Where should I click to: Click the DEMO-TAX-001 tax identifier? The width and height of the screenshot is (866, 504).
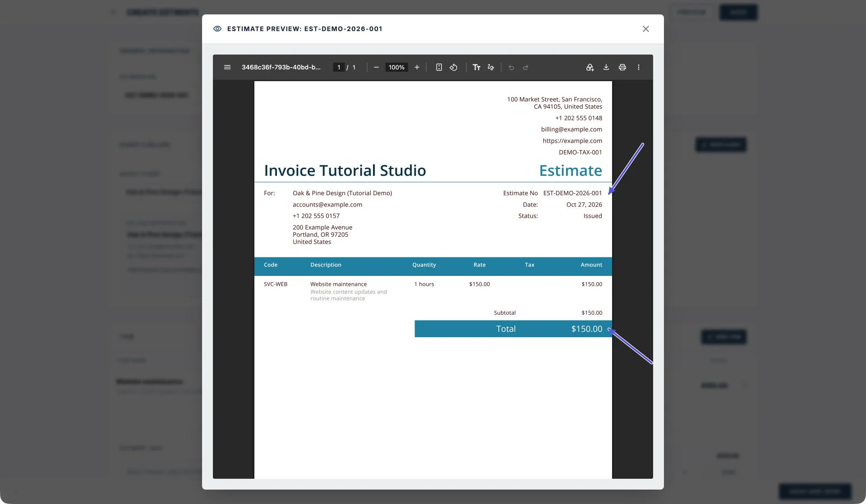[580, 152]
